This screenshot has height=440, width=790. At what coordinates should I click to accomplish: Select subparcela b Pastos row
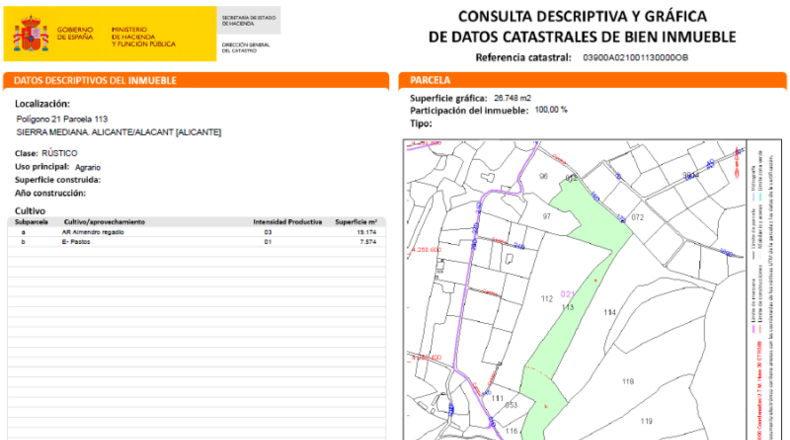[x=196, y=242]
